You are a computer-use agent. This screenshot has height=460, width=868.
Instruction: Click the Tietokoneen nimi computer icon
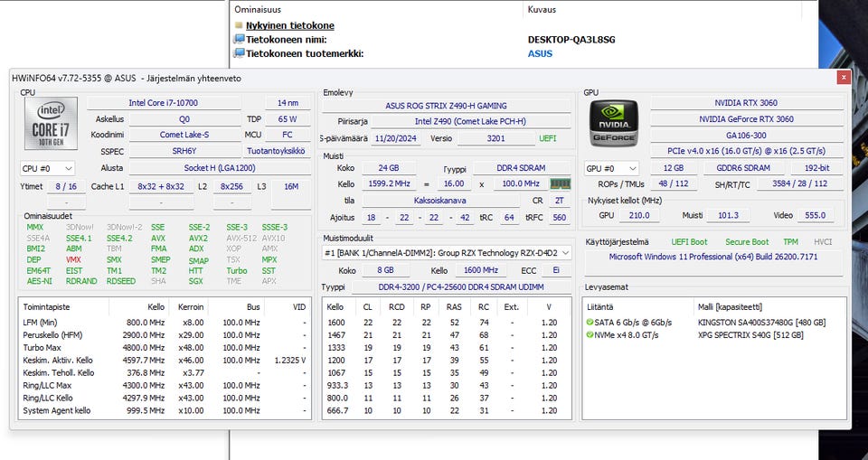point(239,40)
